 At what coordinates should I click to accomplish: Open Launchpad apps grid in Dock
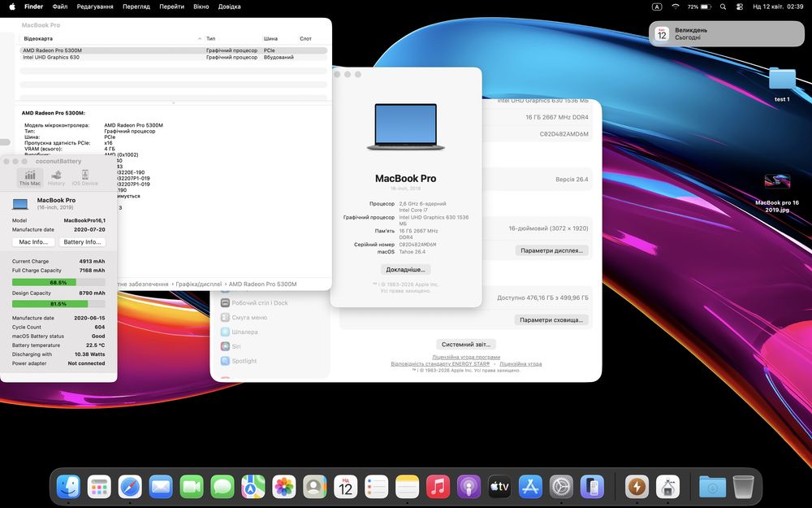(x=99, y=487)
